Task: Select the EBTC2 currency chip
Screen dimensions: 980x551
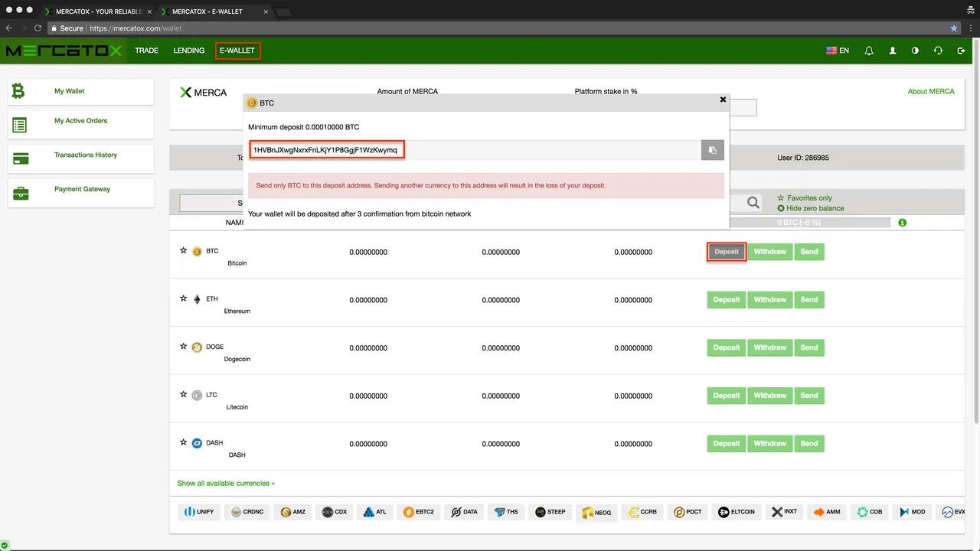Action: point(419,512)
